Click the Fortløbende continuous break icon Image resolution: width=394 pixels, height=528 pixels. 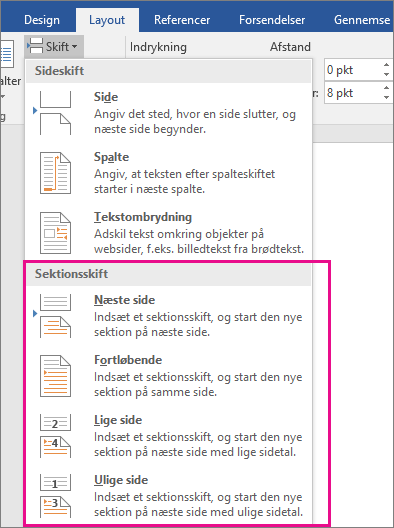55,376
